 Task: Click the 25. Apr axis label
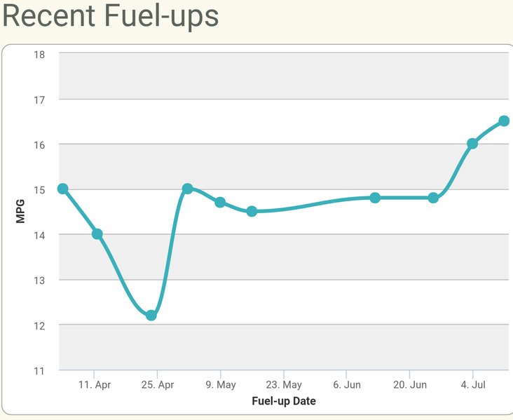(158, 385)
